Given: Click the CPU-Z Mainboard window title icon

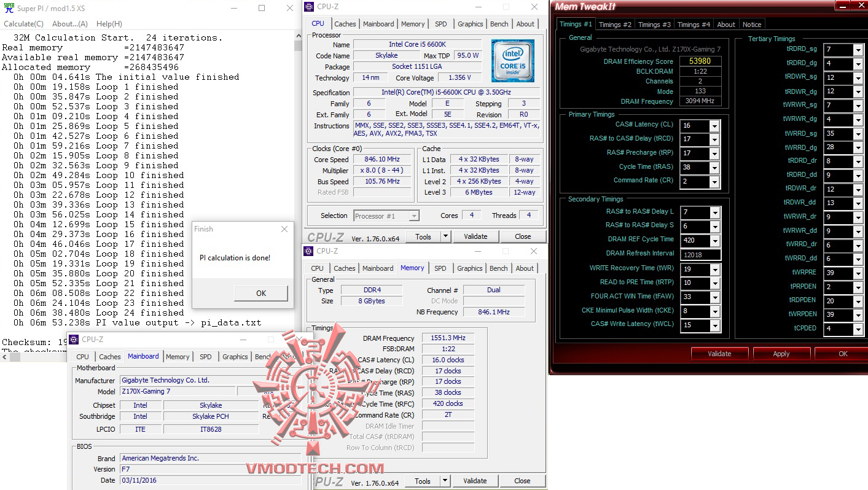Looking at the screenshot, I should (x=74, y=339).
